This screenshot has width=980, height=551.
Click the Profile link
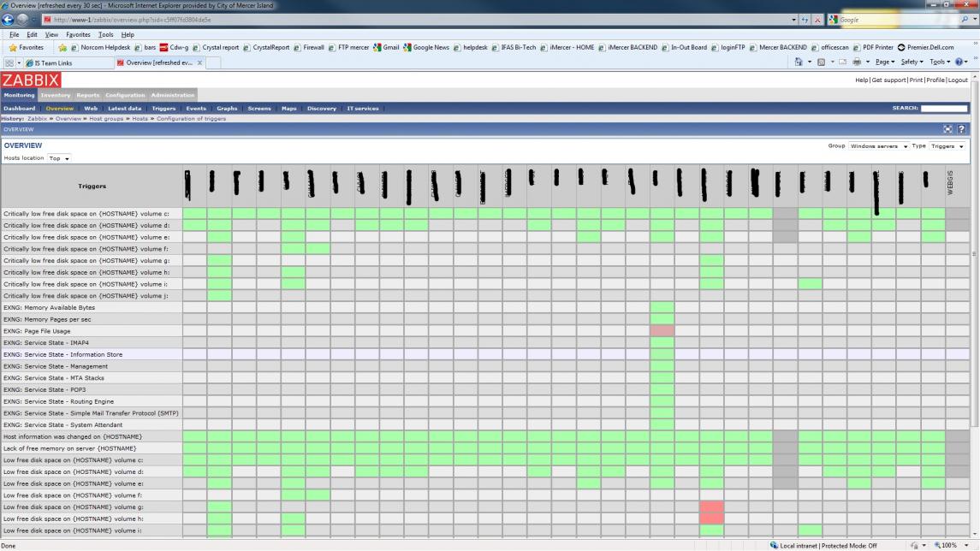click(x=935, y=80)
